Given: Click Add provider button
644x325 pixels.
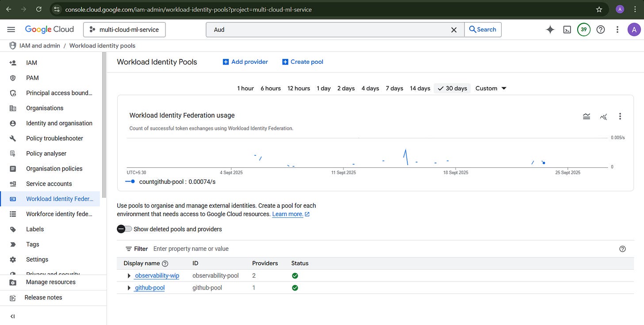Looking at the screenshot, I should click(x=245, y=62).
